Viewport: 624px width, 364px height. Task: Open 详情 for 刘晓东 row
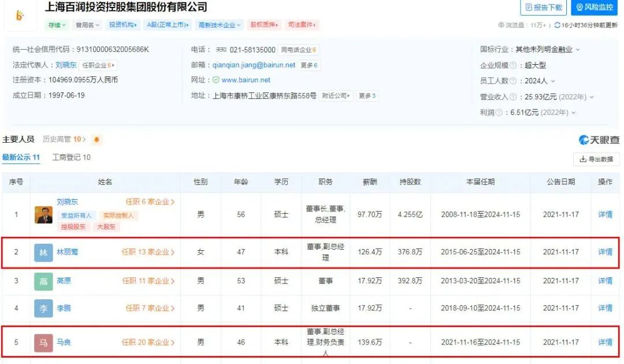click(605, 214)
